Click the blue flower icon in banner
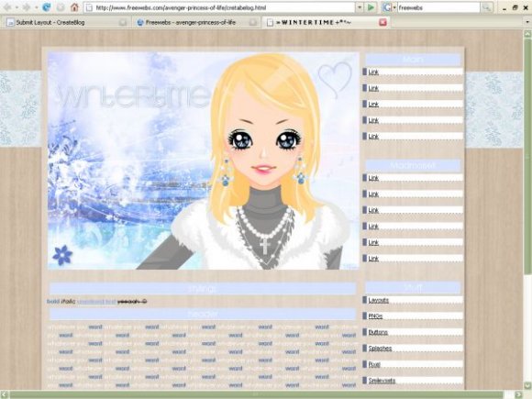Image resolution: width=532 pixels, height=399 pixels. [62, 255]
